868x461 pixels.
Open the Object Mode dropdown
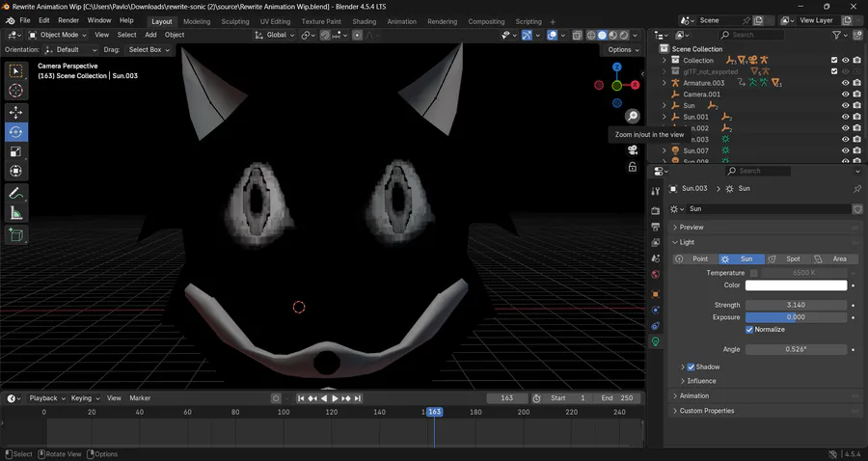click(58, 35)
